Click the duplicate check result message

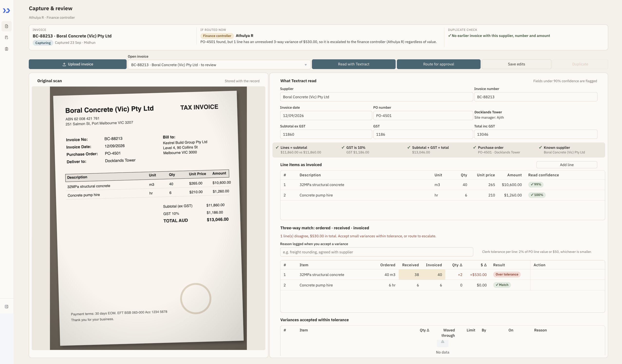[x=499, y=36]
